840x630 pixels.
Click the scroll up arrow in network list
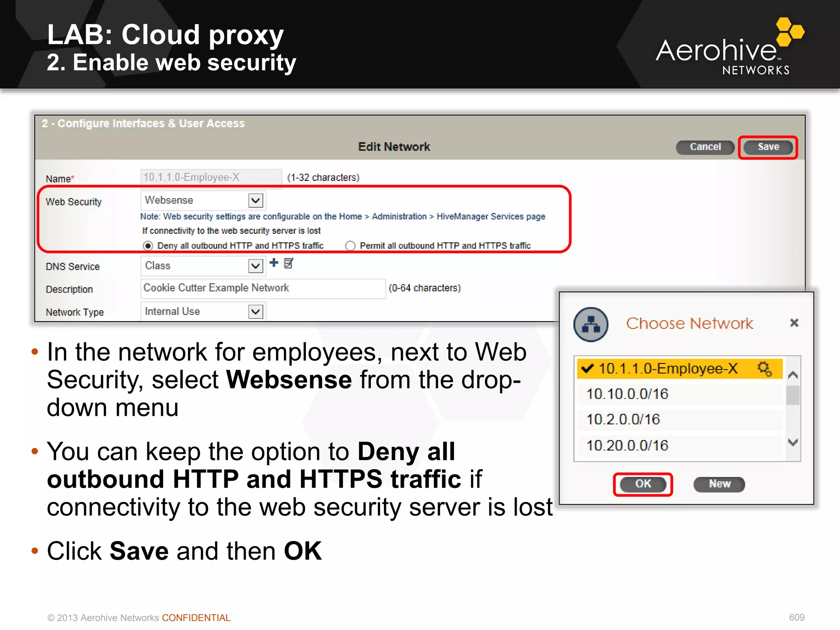[x=793, y=375]
